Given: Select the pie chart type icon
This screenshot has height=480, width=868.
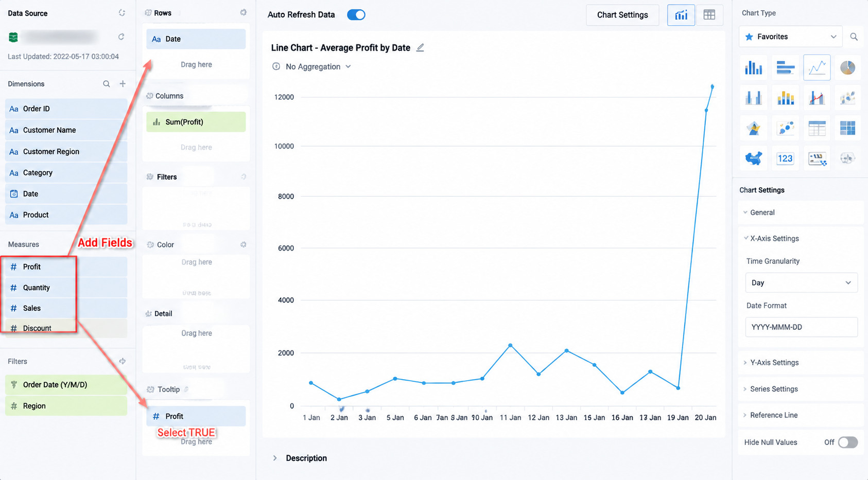Looking at the screenshot, I should coord(847,67).
